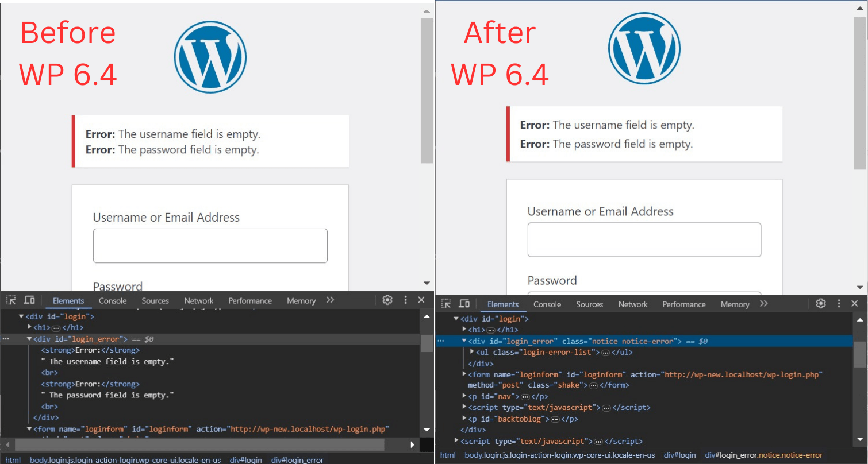Focus the Username or Email Address field in After page
868x464 pixels.
point(644,239)
